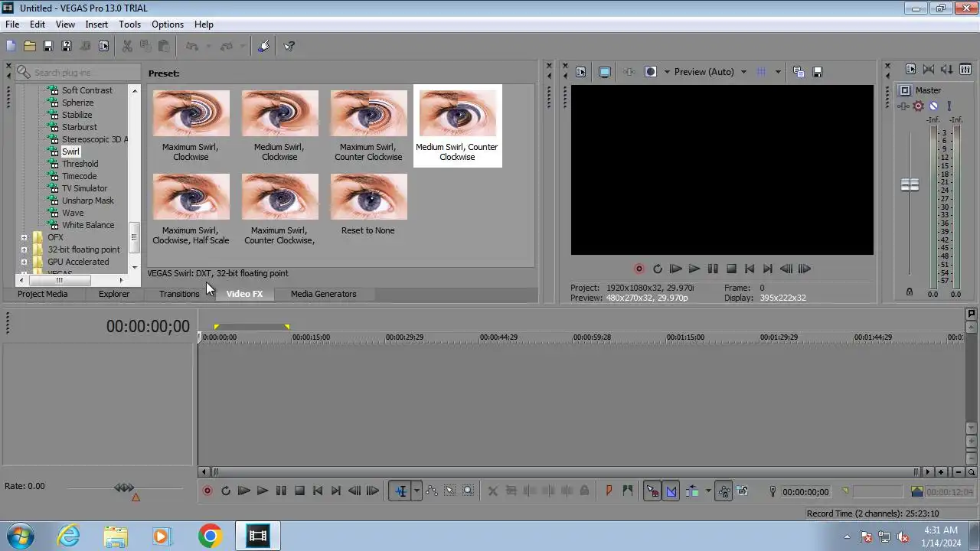Viewport: 980px width, 551px height.
Task: Expand the 32-bit floating point folder
Action: coord(24,249)
